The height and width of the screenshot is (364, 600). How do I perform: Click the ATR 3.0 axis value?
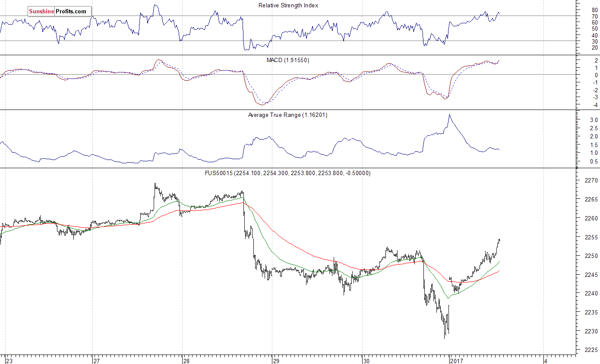[x=594, y=119]
